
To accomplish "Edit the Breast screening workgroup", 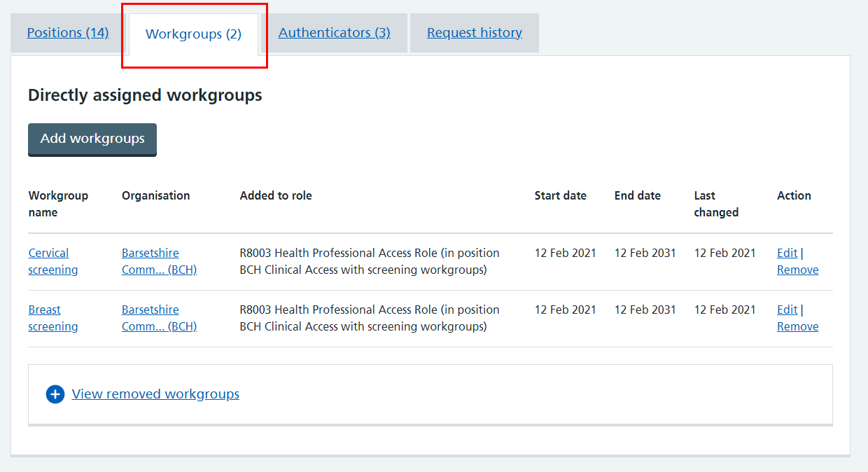I will click(787, 310).
